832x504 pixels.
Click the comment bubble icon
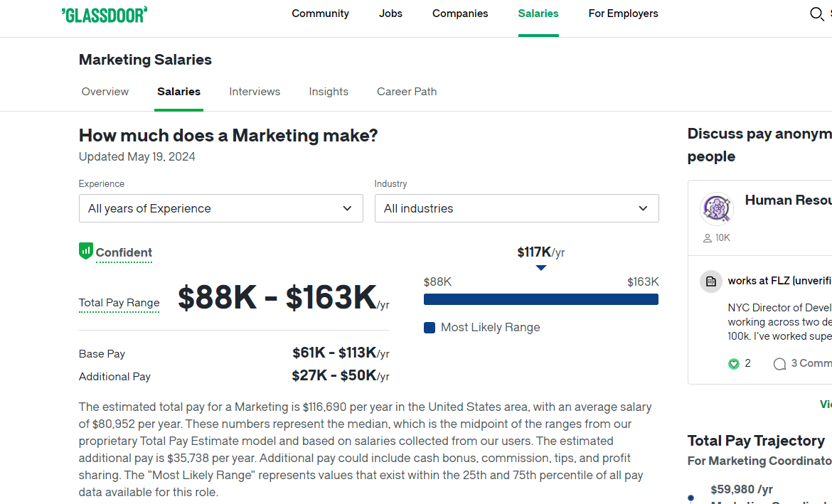click(x=779, y=363)
